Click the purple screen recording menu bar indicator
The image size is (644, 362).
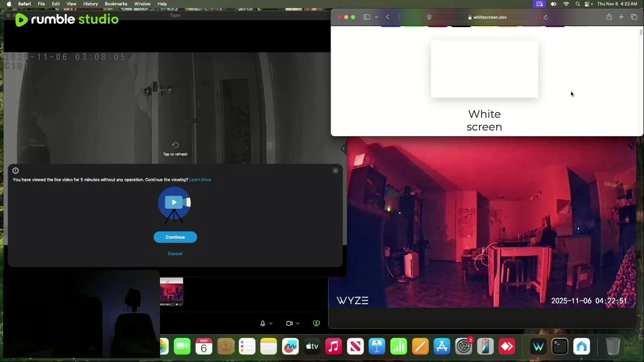(x=539, y=4)
